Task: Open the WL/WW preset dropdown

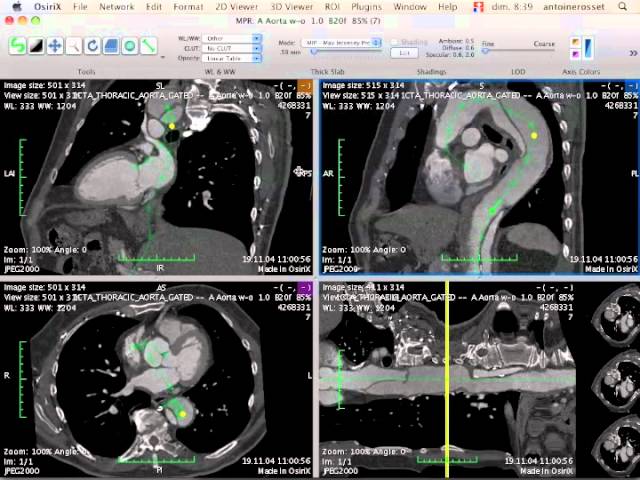Action: [231, 38]
